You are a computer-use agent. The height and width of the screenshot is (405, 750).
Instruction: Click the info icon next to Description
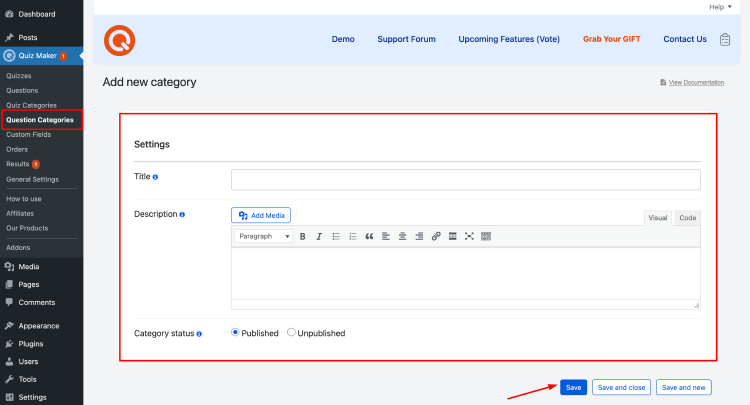pos(182,215)
